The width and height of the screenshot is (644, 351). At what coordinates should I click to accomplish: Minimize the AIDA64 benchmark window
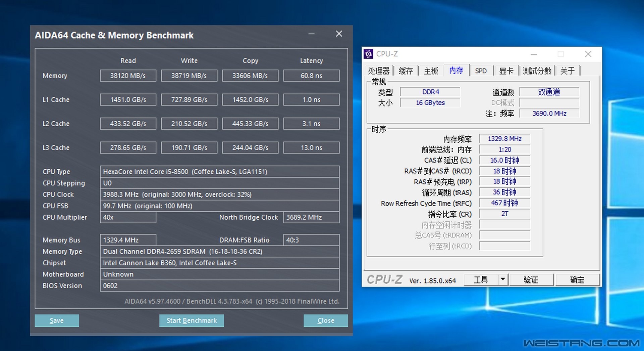312,34
